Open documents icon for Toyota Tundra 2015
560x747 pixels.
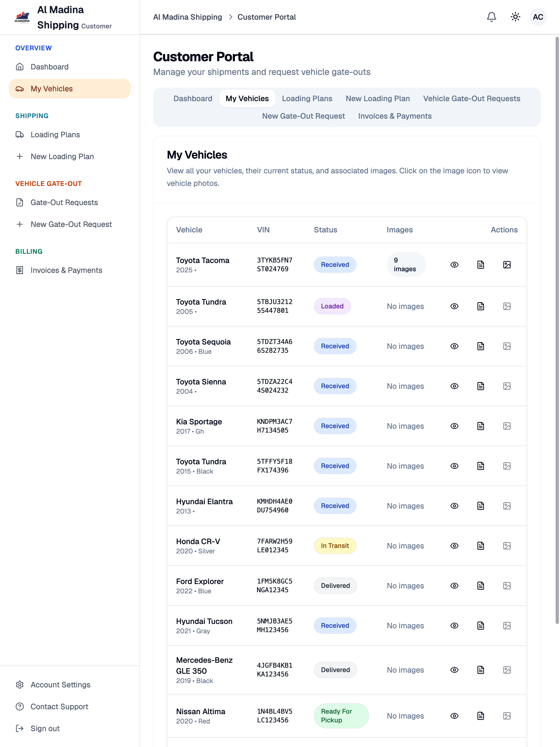click(x=481, y=466)
